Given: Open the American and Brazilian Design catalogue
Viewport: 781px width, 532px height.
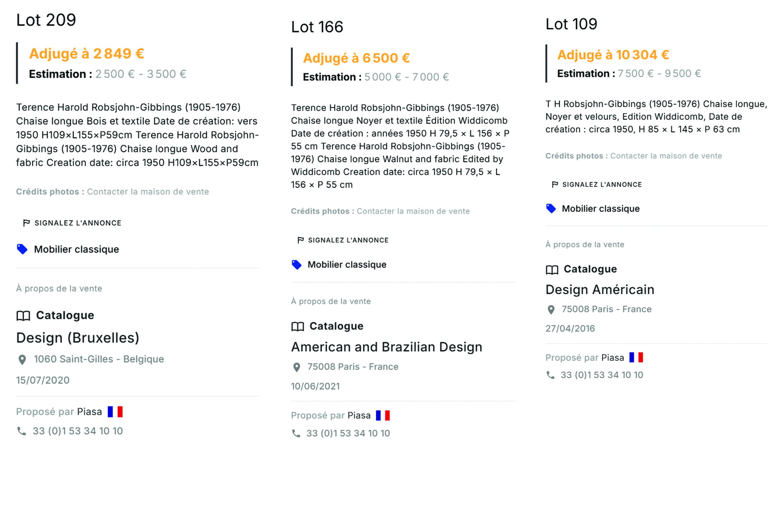Looking at the screenshot, I should (x=387, y=347).
